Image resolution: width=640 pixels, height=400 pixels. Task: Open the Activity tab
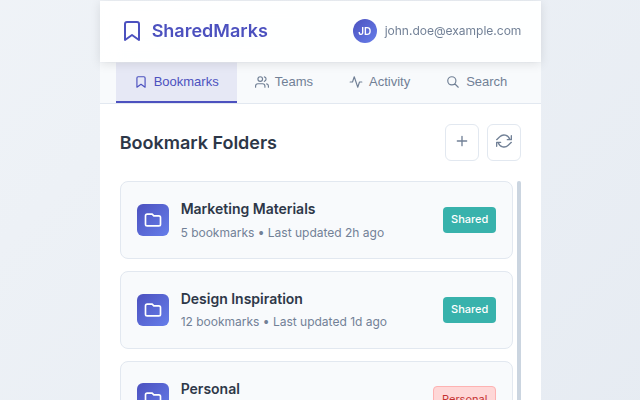point(380,82)
